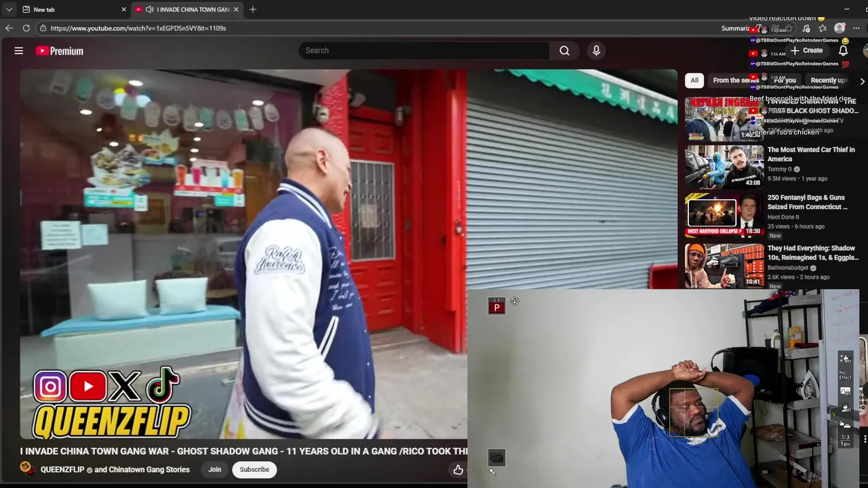Select the For you filter chip
This screenshot has width=868, height=488.
click(x=785, y=81)
